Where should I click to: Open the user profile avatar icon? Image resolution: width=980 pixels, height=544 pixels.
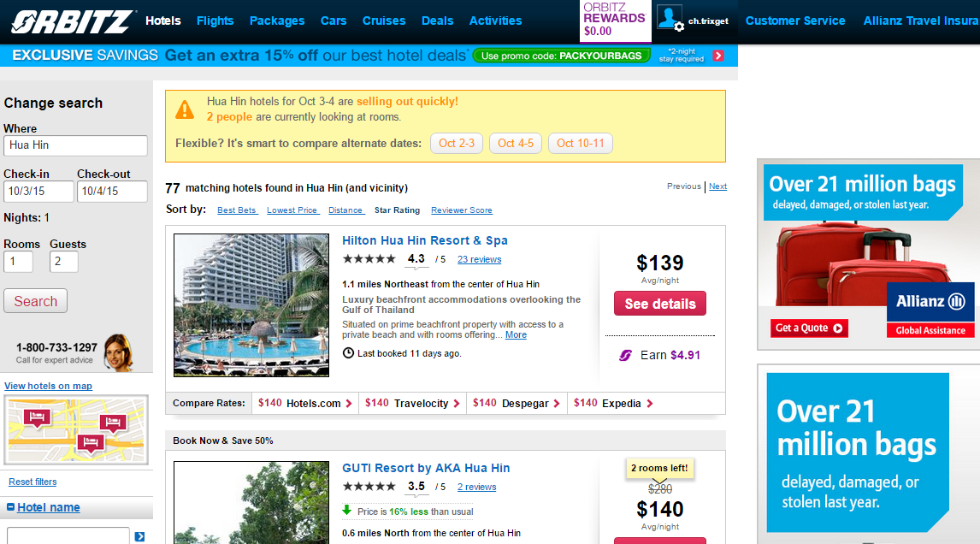click(x=670, y=19)
